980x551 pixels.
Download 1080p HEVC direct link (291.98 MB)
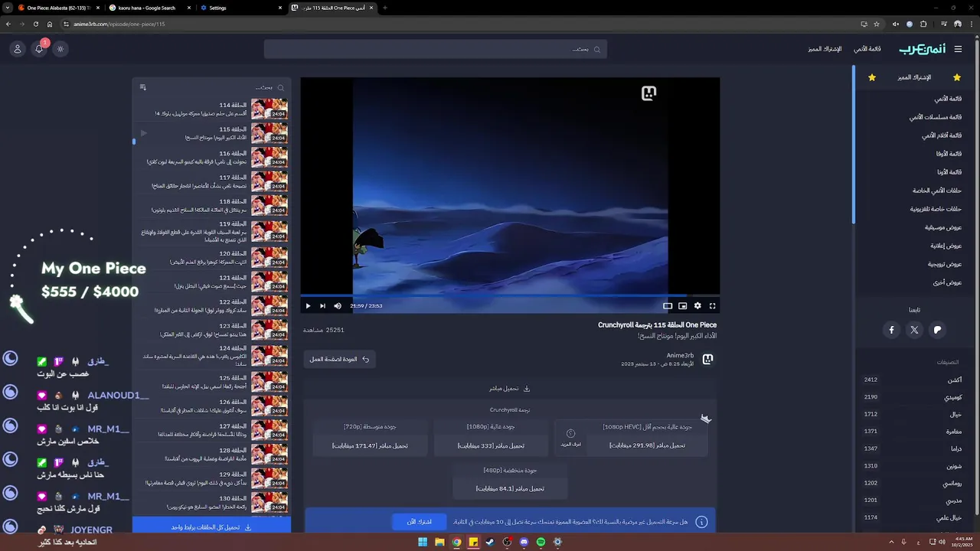pos(647,445)
